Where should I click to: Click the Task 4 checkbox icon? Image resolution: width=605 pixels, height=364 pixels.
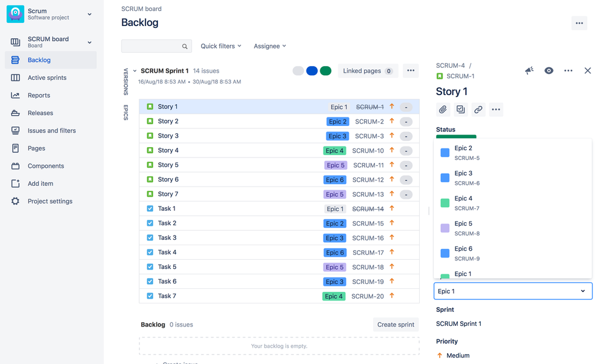[150, 253]
